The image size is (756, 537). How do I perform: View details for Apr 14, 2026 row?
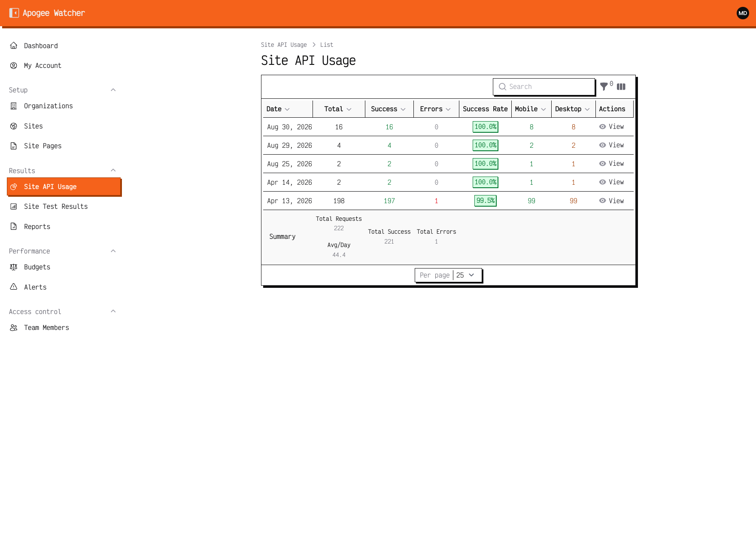point(611,182)
